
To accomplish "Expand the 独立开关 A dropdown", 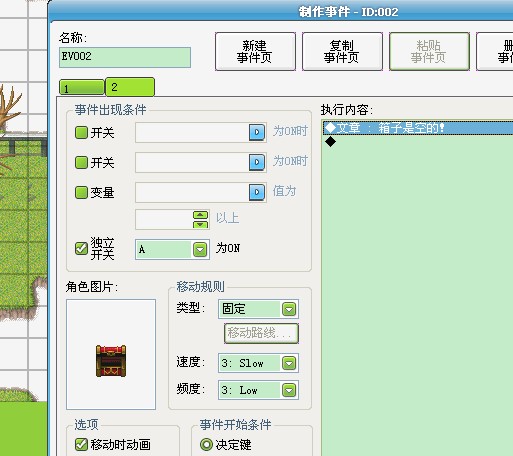I will click(200, 249).
